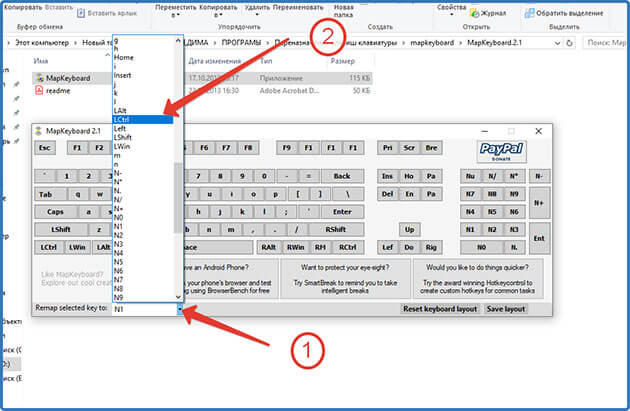Choose LWin in the remap dropdown list
This screenshot has height=411, width=630.
pyautogui.click(x=143, y=146)
